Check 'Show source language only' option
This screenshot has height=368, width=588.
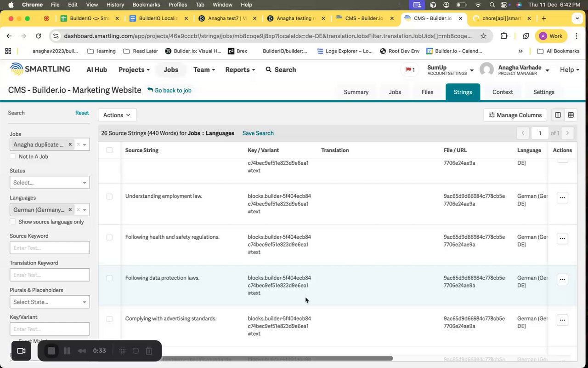[x=13, y=222]
